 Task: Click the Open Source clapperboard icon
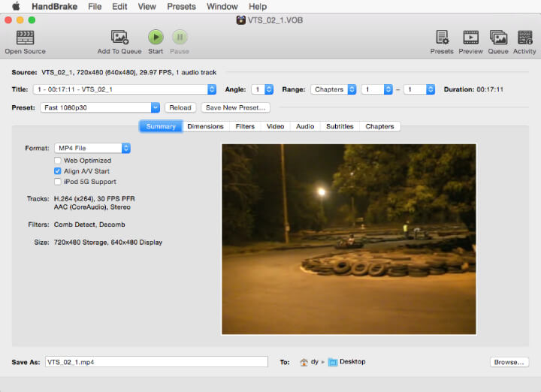25,37
